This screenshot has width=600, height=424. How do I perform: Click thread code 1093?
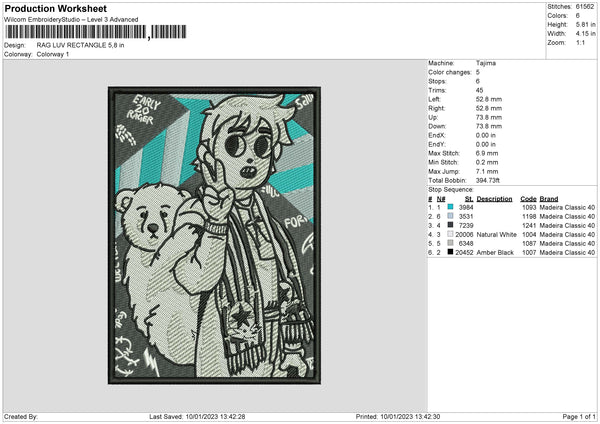click(x=529, y=207)
